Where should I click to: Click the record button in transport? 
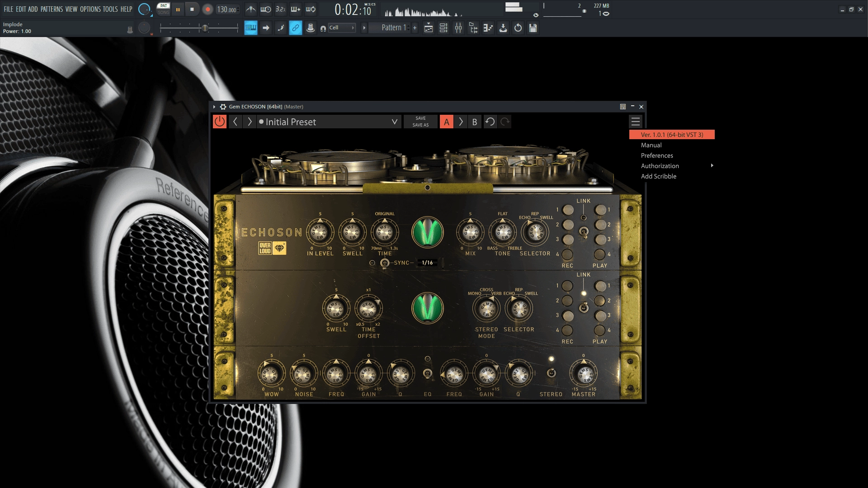point(208,9)
